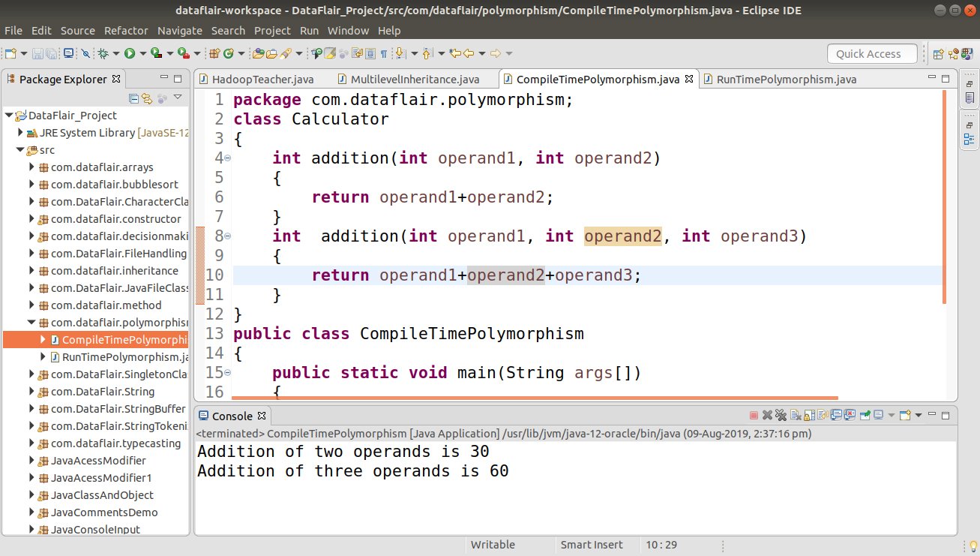Click the Next Annotation arrow icon
Image resolution: width=980 pixels, height=556 pixels.
click(400, 53)
